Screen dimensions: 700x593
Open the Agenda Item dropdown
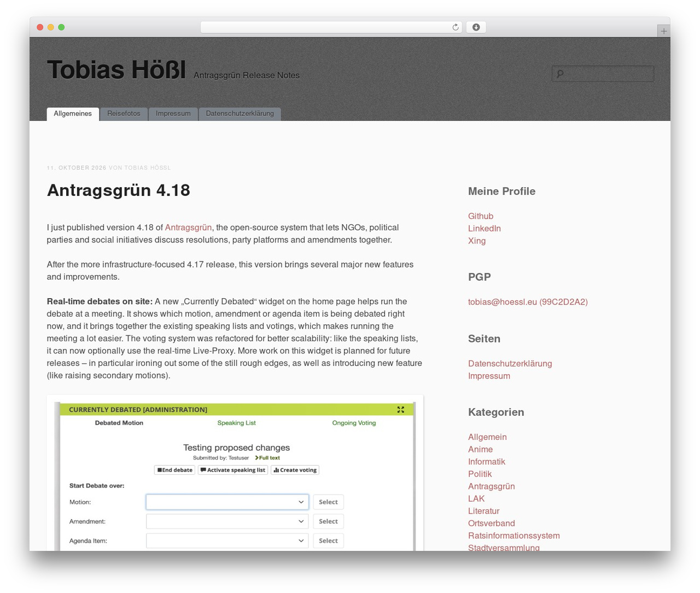(x=227, y=540)
